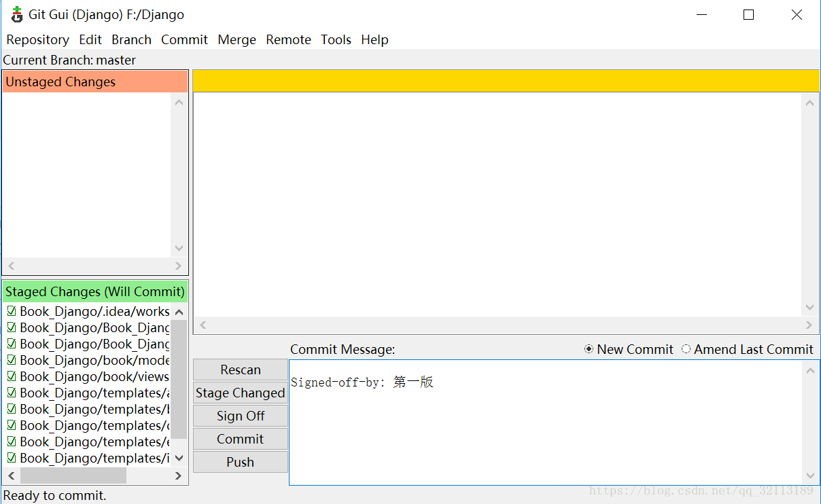The height and width of the screenshot is (504, 821).
Task: Click right arrow of Unstaged Changes horizontal scrollbar
Action: coord(178,266)
